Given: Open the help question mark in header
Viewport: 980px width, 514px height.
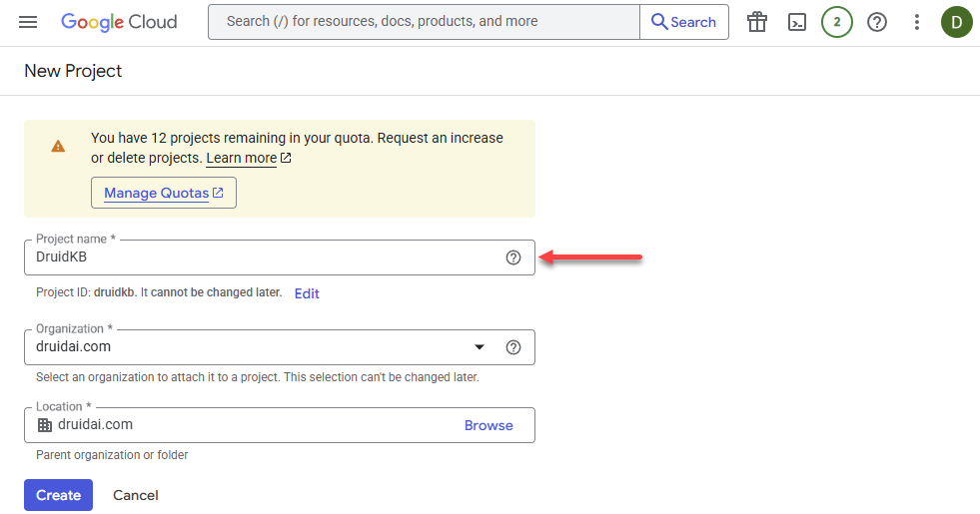Looking at the screenshot, I should click(877, 23).
